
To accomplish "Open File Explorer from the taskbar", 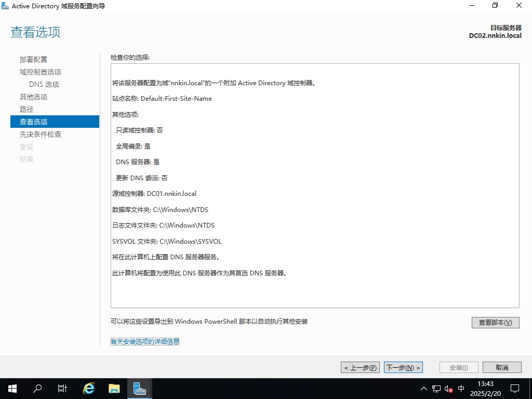I will click(114, 388).
